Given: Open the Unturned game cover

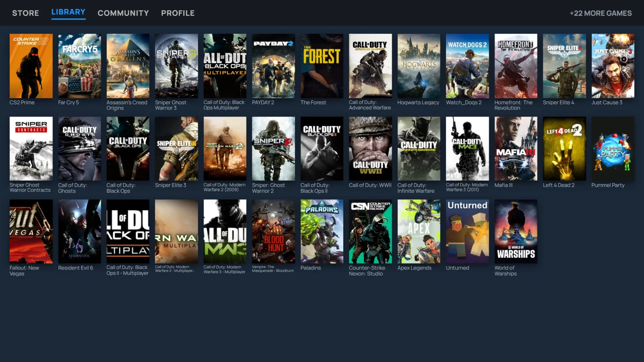Looking at the screenshot, I should tap(467, 231).
